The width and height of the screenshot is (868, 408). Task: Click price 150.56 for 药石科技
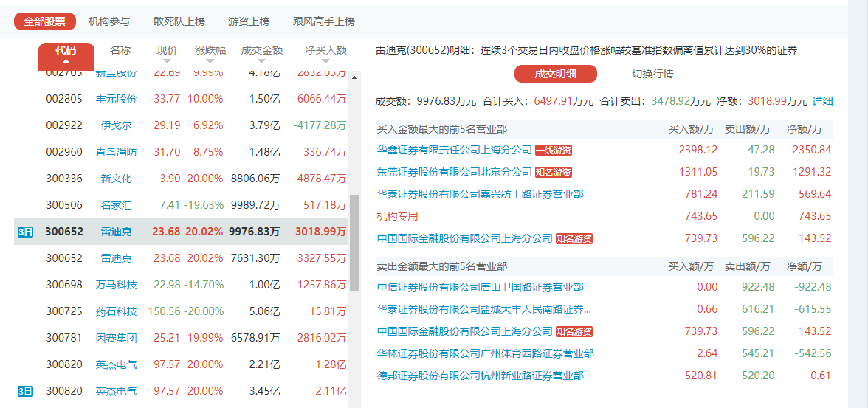point(164,311)
